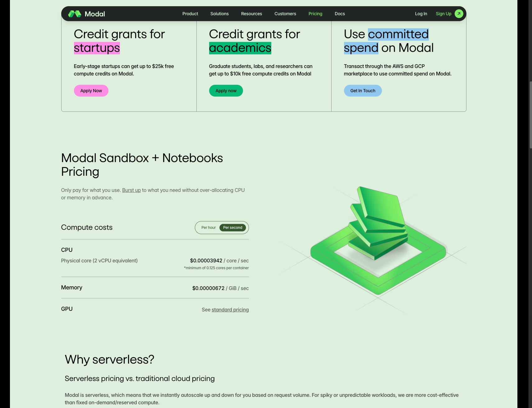Viewport: 532px width, 408px height.
Task: Open the Product menu
Action: click(190, 14)
